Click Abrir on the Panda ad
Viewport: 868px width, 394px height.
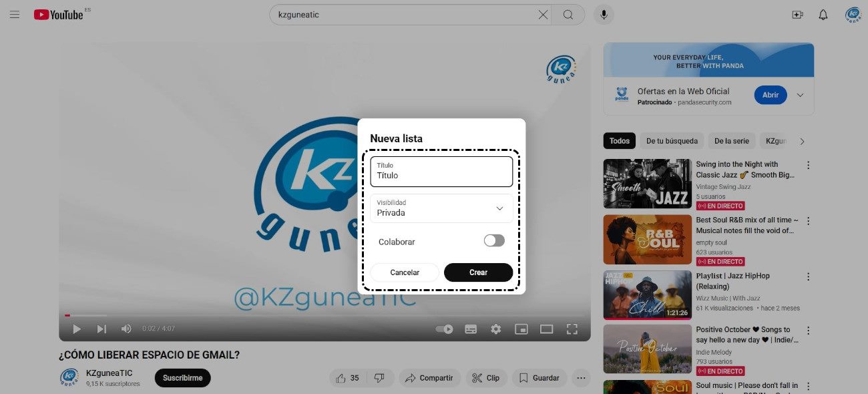[x=771, y=95]
